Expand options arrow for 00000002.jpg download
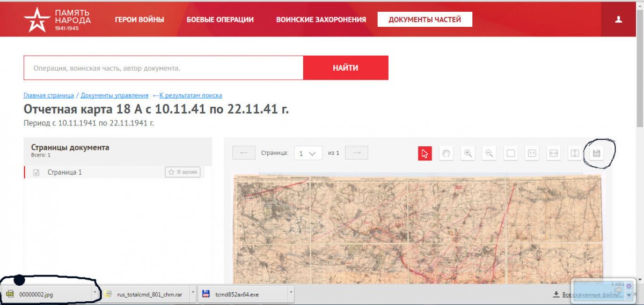This screenshot has height=305, width=644. (x=95, y=293)
